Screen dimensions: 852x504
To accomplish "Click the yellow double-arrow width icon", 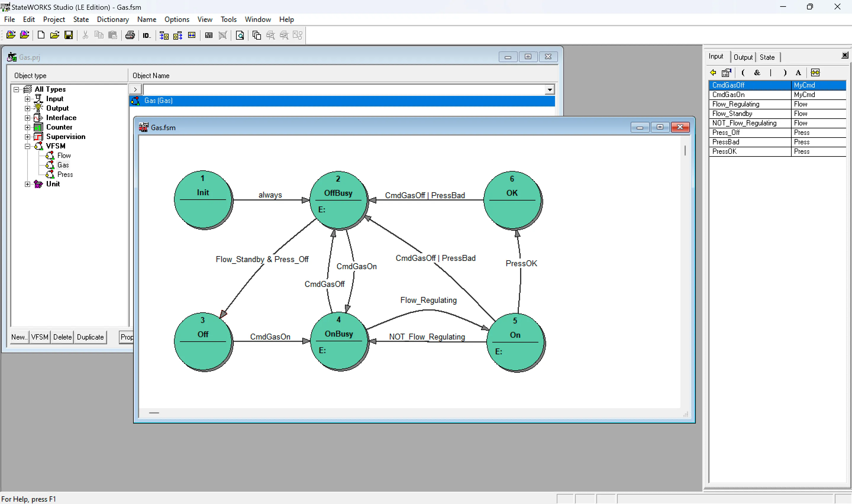I will 815,72.
